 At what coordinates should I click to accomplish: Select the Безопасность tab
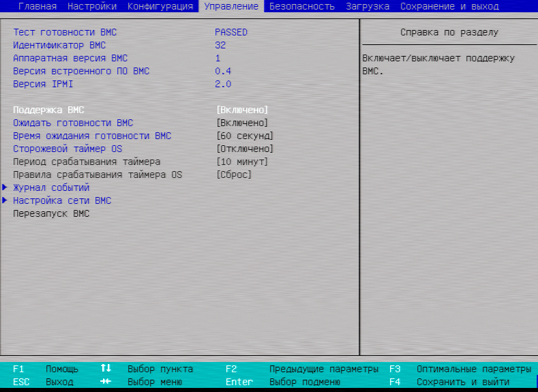tap(302, 6)
